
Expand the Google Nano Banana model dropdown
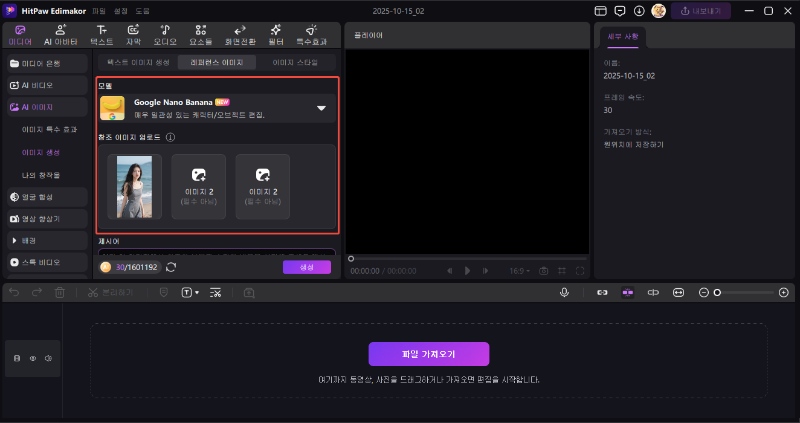(321, 108)
